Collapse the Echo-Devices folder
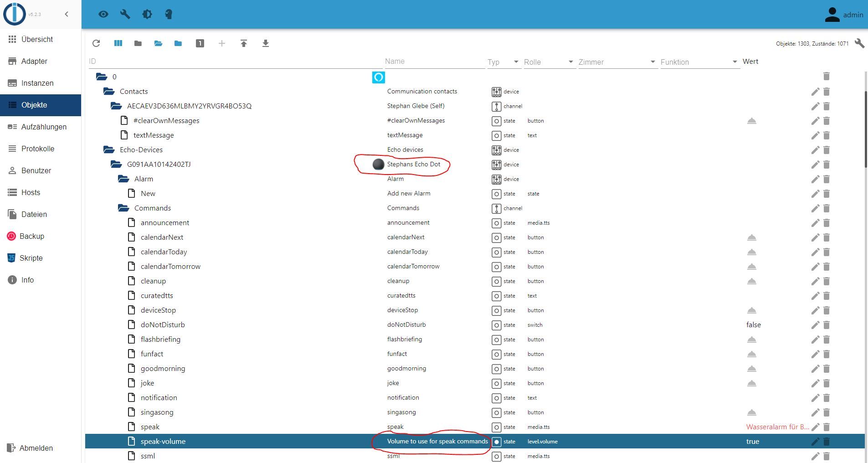The height and width of the screenshot is (463, 868). (109, 150)
